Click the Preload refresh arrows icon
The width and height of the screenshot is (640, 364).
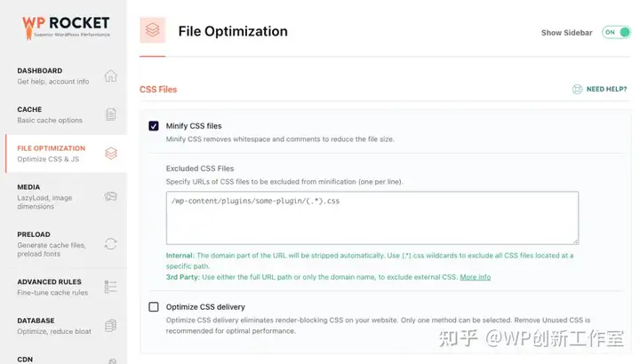tap(110, 244)
